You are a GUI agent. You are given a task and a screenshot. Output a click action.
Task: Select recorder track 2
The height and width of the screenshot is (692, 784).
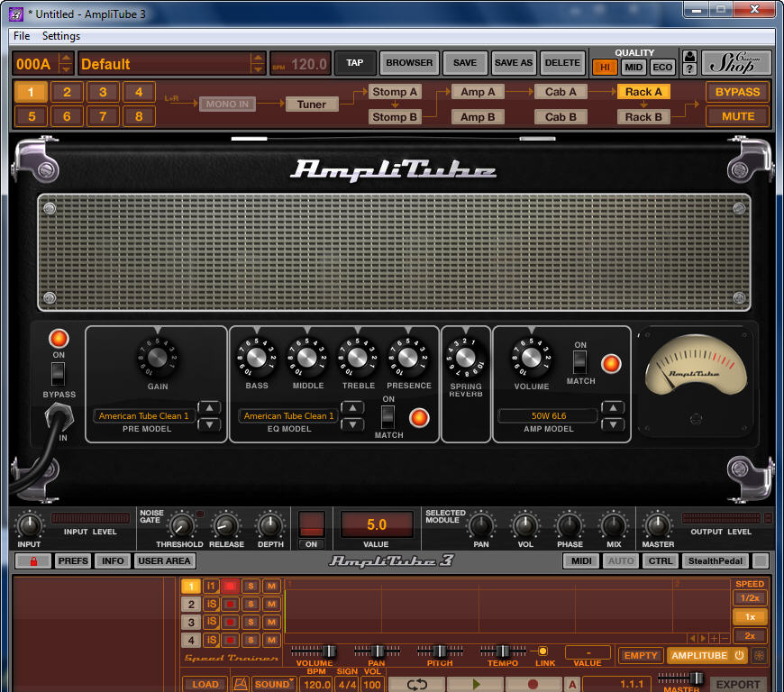[x=190, y=604]
